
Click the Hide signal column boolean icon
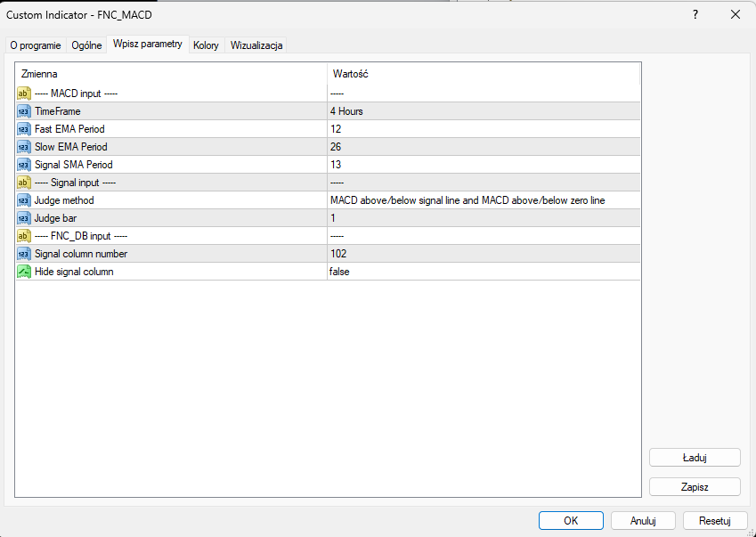click(x=24, y=272)
